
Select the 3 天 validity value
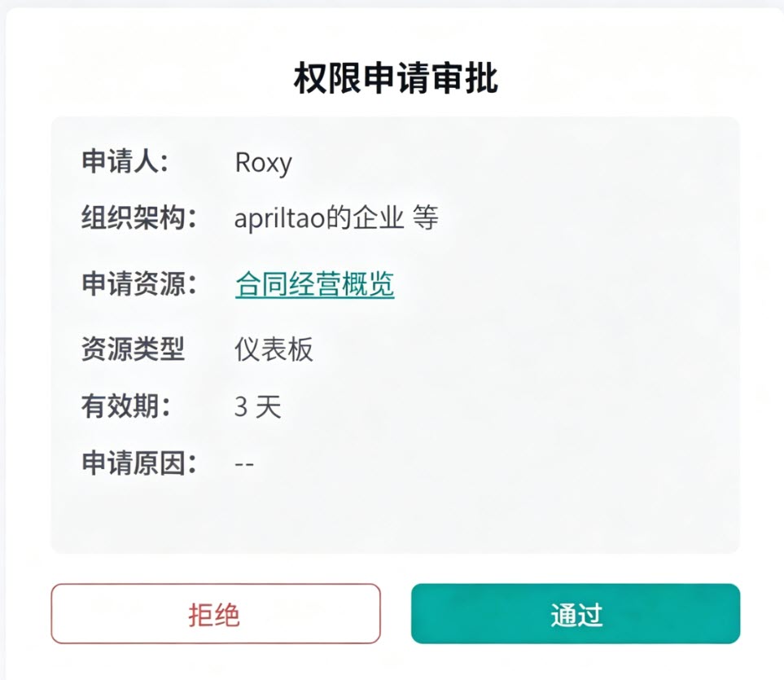(x=258, y=406)
